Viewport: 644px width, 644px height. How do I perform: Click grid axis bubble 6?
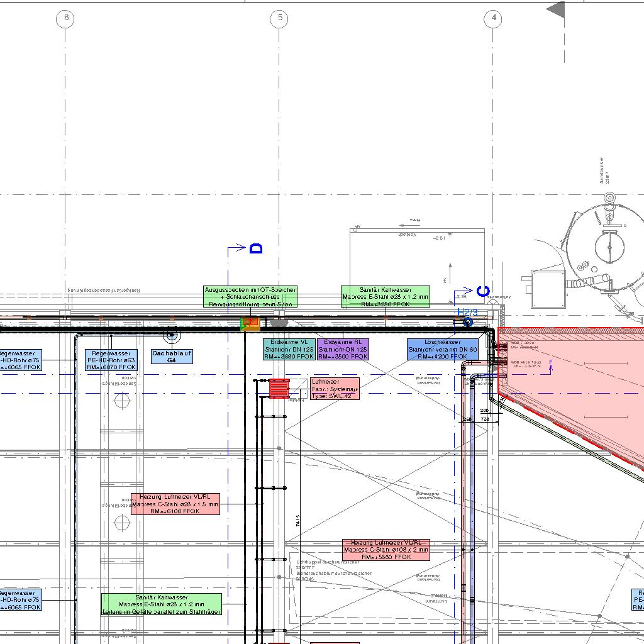click(x=65, y=19)
